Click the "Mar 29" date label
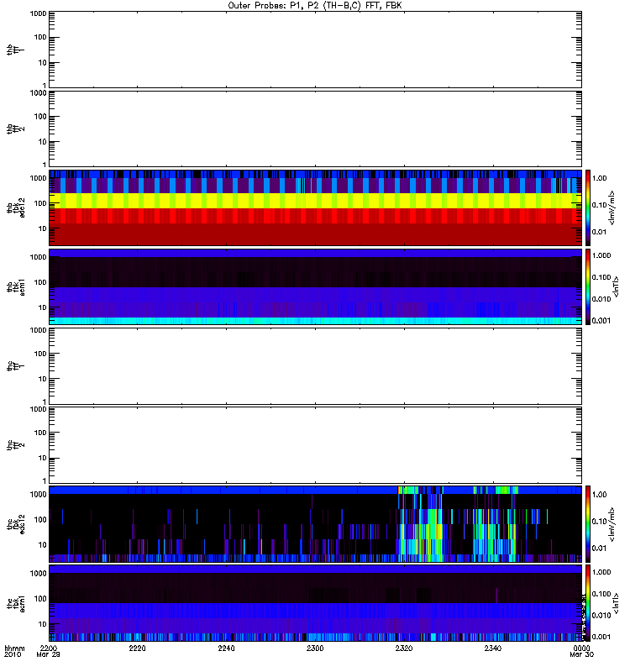Viewport: 630px width, 672px height. [x=49, y=654]
